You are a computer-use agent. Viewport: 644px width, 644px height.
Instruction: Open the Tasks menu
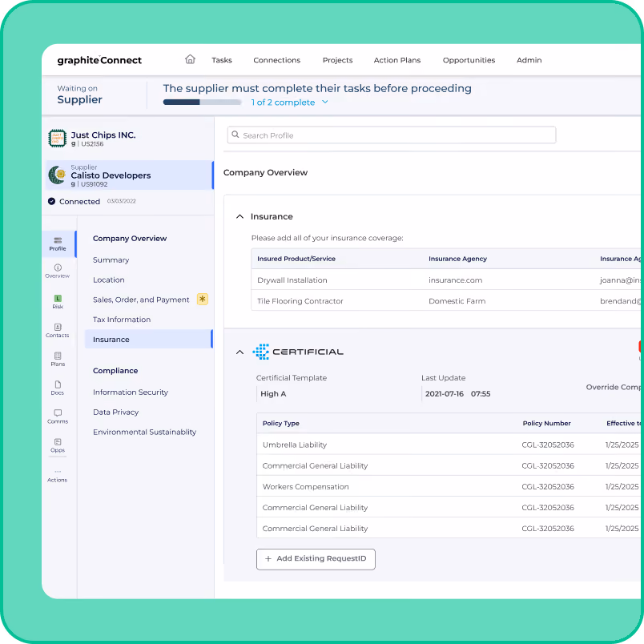click(x=222, y=60)
